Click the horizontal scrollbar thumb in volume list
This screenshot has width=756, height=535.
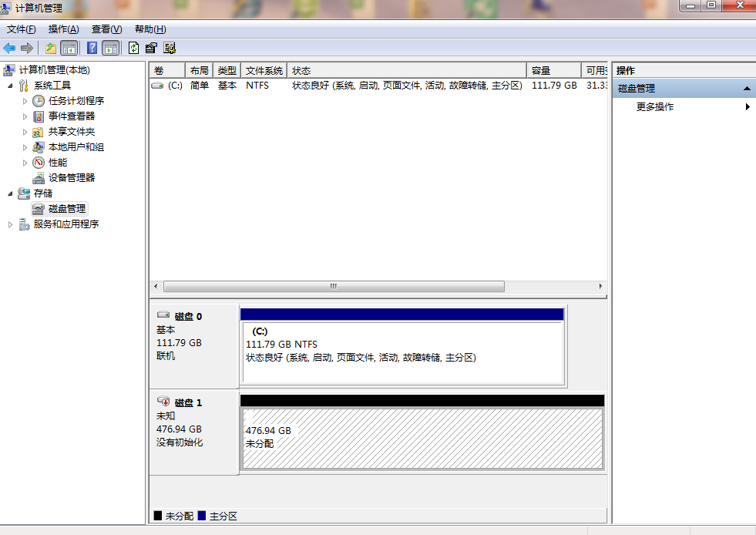[334, 287]
